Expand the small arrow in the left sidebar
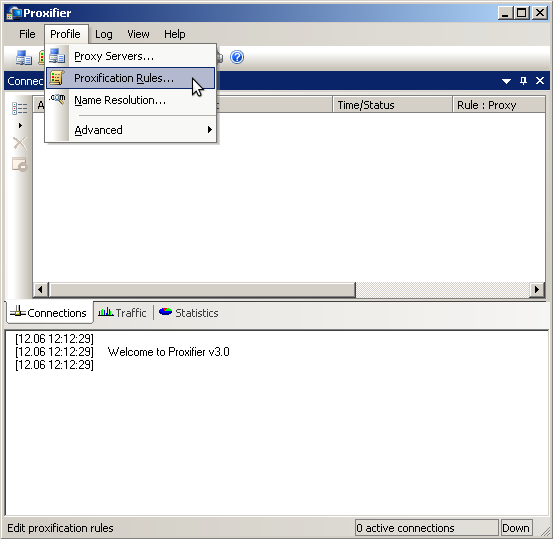 tap(20, 125)
